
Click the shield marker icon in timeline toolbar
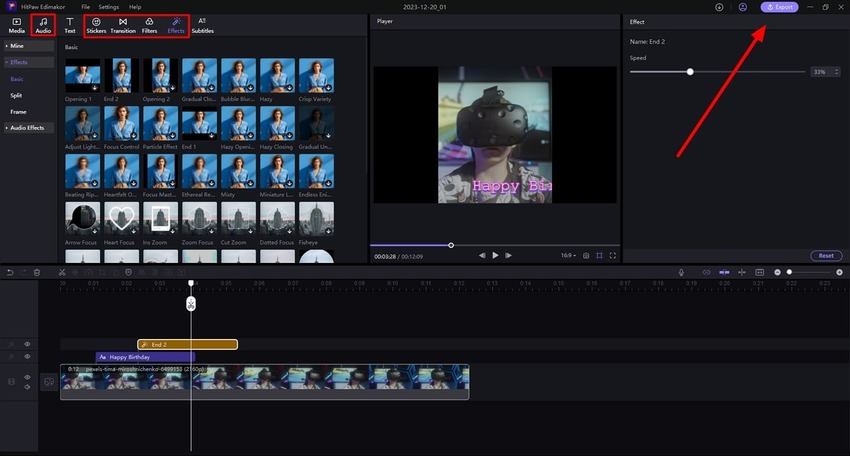tap(128, 272)
